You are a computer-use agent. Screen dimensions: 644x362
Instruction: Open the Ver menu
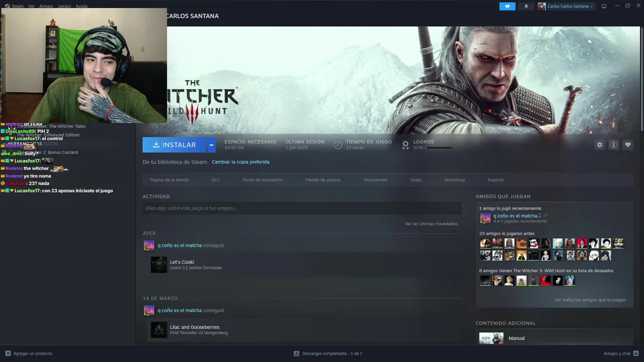tap(31, 6)
